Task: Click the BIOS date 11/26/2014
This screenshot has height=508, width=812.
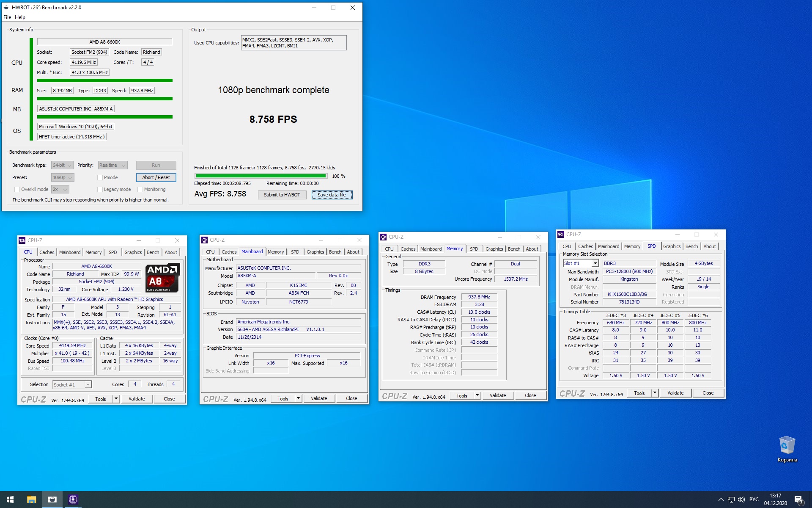Action: click(x=299, y=337)
